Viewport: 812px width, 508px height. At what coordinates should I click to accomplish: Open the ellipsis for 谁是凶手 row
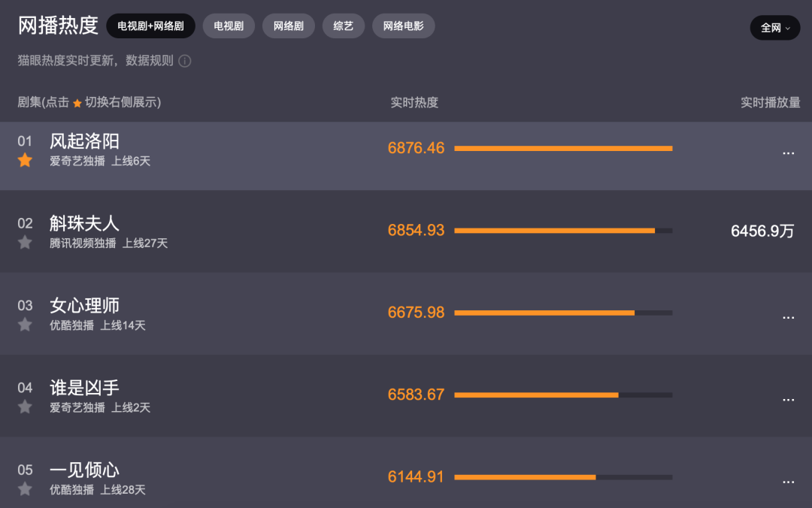click(788, 400)
